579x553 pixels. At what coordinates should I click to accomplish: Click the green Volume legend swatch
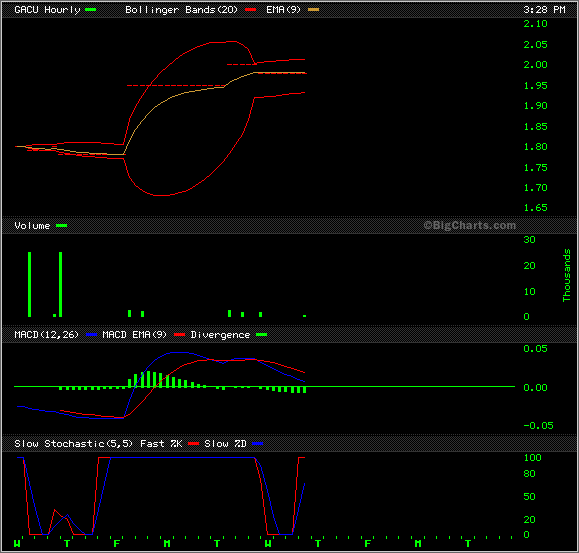click(x=61, y=226)
